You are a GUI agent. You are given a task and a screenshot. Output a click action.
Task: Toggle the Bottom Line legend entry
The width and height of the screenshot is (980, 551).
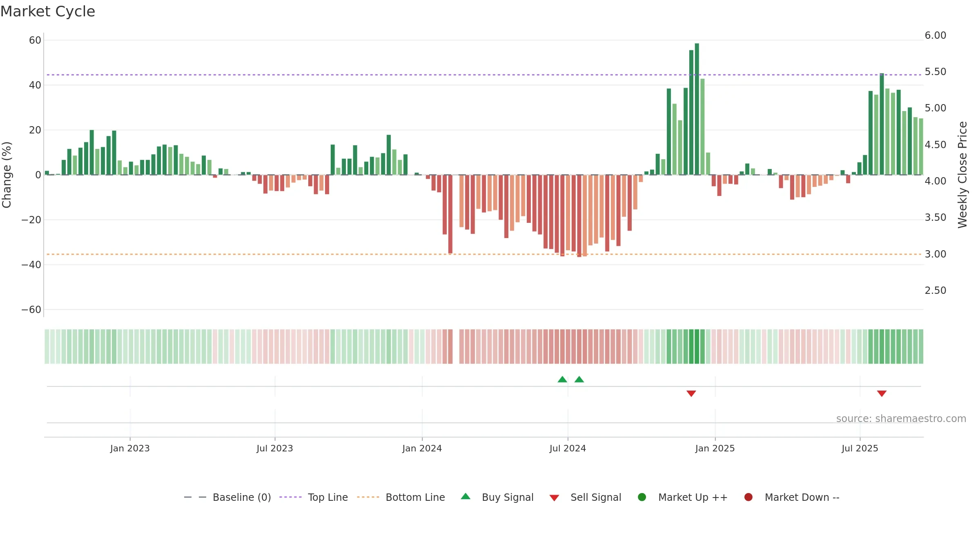401,497
